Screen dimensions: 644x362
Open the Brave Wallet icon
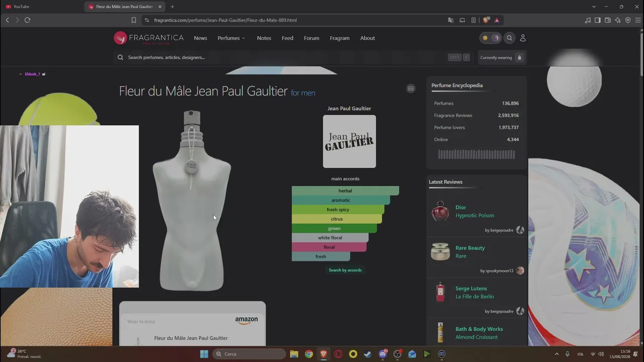tap(608, 20)
